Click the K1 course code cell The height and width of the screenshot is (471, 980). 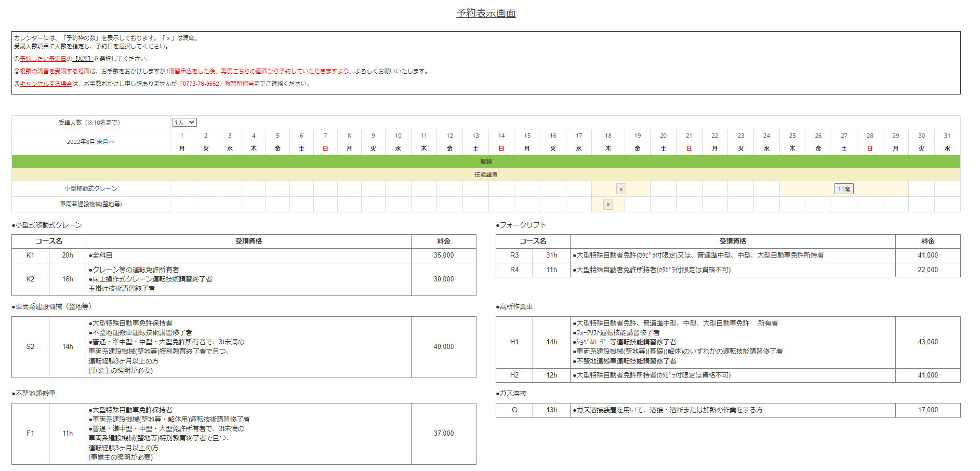click(30, 255)
